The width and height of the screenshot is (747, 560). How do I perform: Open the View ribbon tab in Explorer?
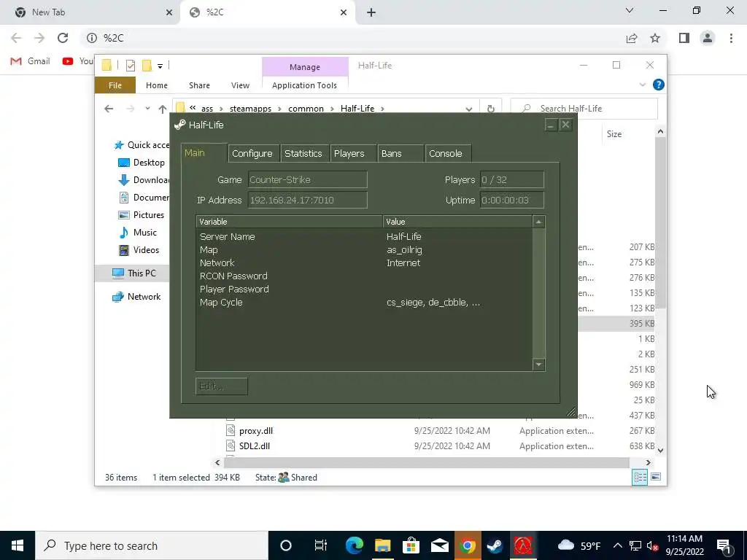tap(240, 85)
